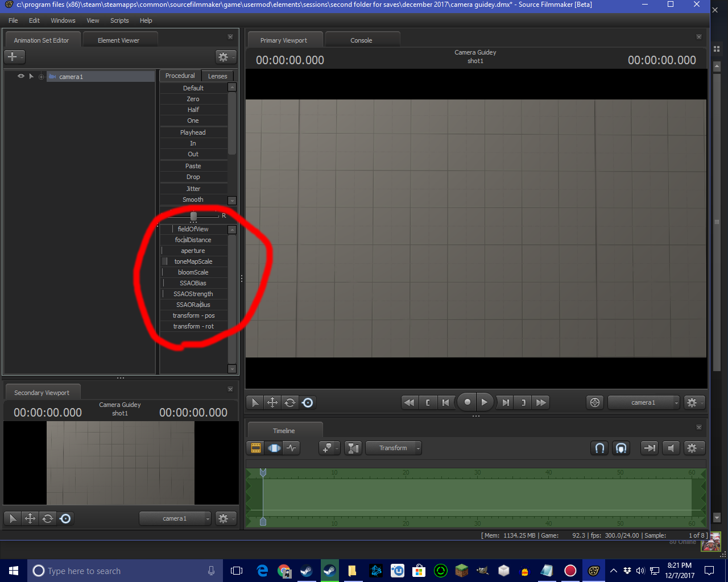Go to the previous frame
Image resolution: width=728 pixels, height=582 pixels.
pos(445,402)
